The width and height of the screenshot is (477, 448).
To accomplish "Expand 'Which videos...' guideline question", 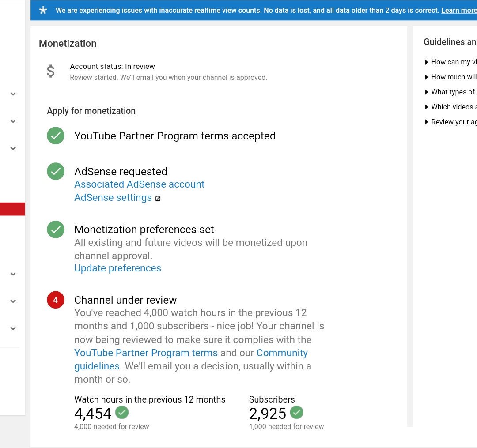I will pyautogui.click(x=450, y=107).
